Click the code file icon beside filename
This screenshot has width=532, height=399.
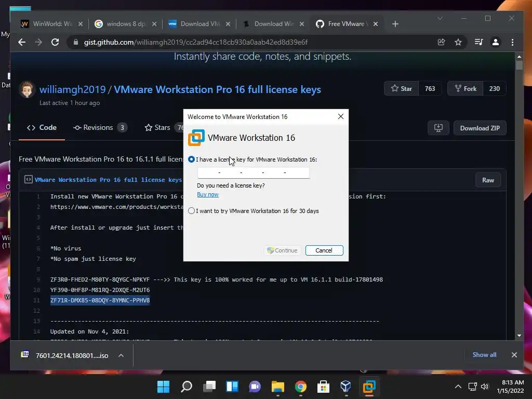coord(29,179)
